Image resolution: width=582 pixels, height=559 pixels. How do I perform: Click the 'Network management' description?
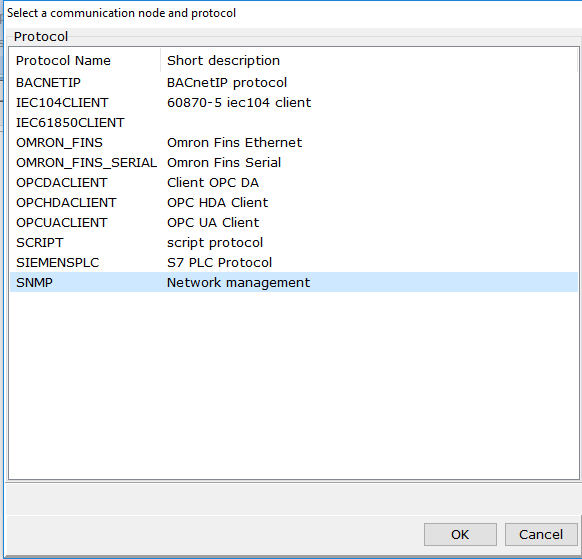pos(238,283)
